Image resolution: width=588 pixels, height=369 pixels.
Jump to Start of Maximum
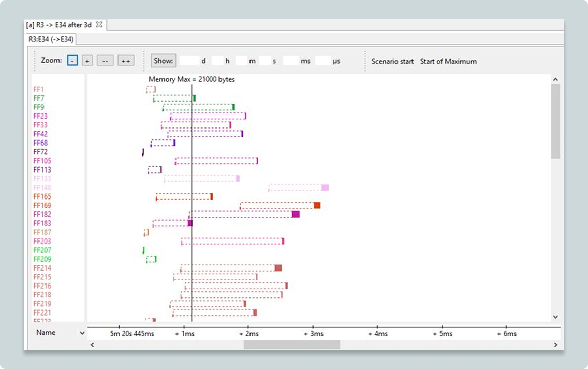click(x=448, y=61)
